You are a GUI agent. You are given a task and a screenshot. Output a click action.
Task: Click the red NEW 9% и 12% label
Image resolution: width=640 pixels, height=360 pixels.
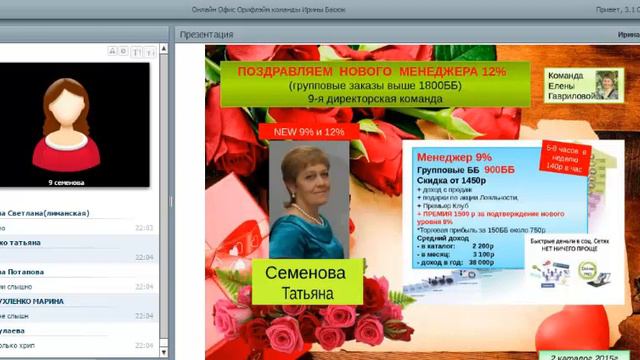click(309, 132)
